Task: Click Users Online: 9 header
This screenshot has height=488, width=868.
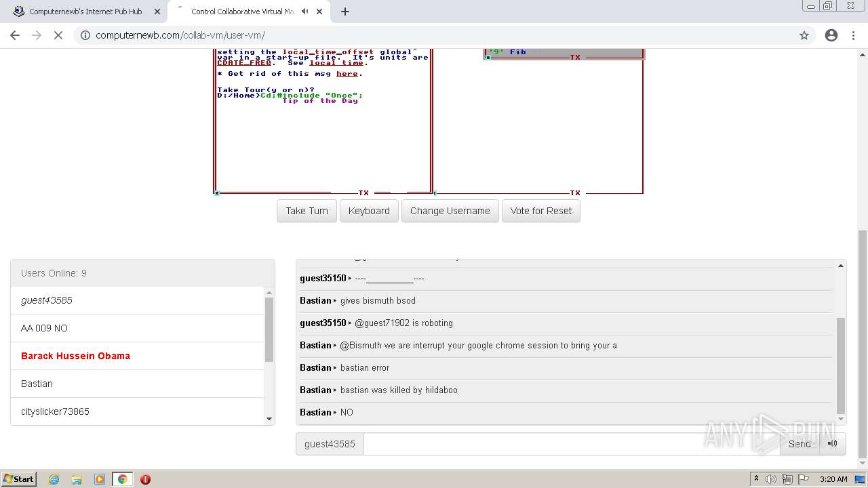Action: (x=142, y=273)
